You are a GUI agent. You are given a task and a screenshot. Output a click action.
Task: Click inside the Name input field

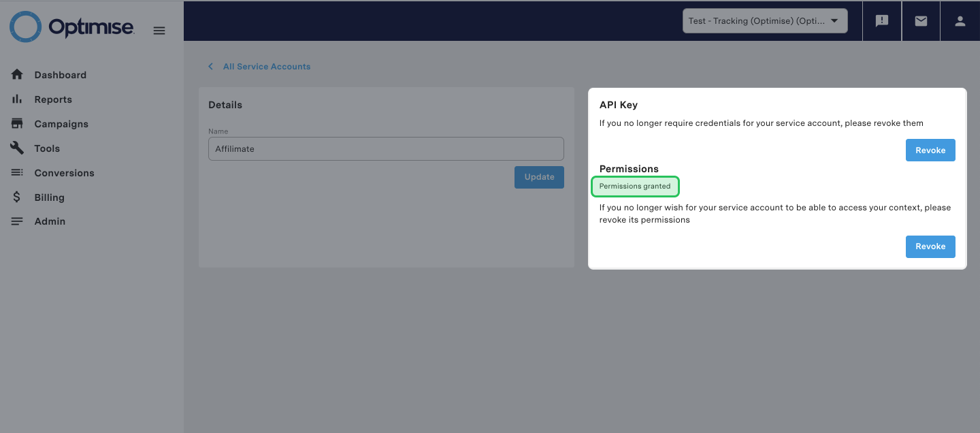[386, 148]
